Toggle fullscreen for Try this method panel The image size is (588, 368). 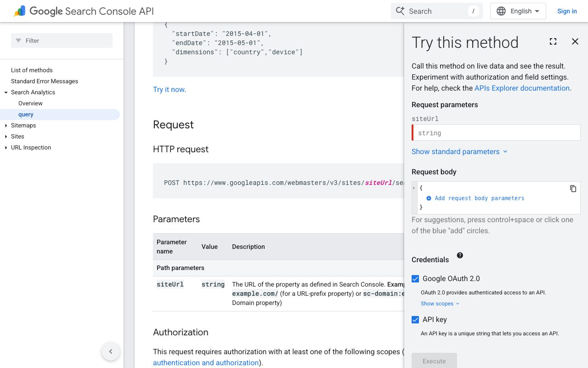tap(553, 41)
